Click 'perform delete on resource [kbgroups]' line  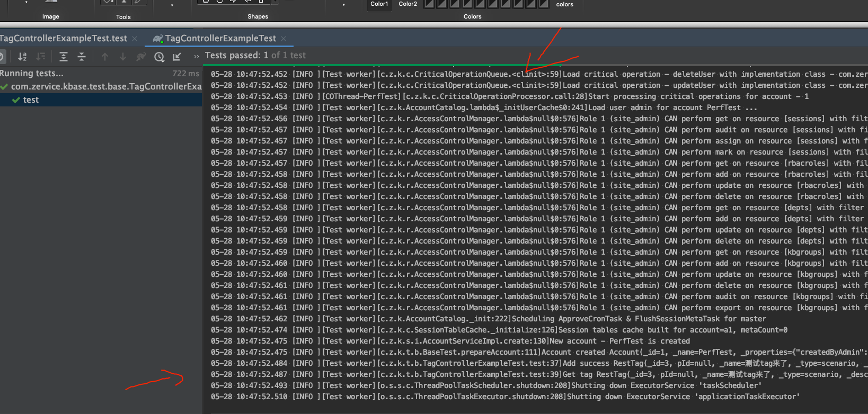click(x=539, y=285)
